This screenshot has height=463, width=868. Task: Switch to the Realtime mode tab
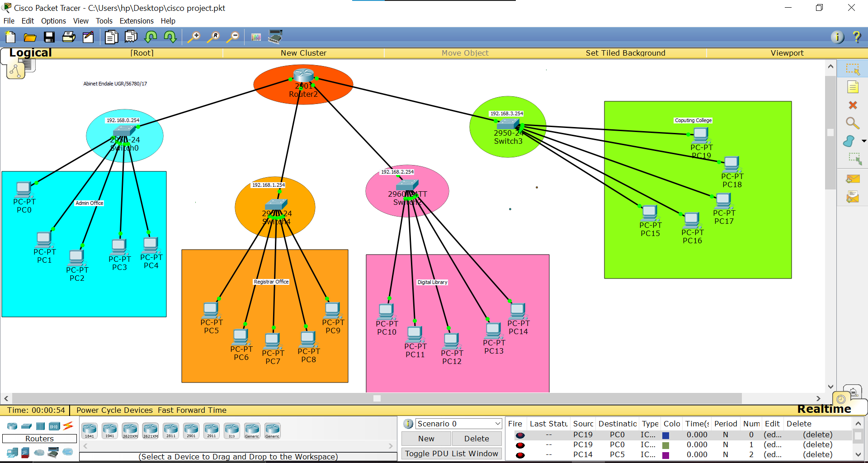(824, 409)
